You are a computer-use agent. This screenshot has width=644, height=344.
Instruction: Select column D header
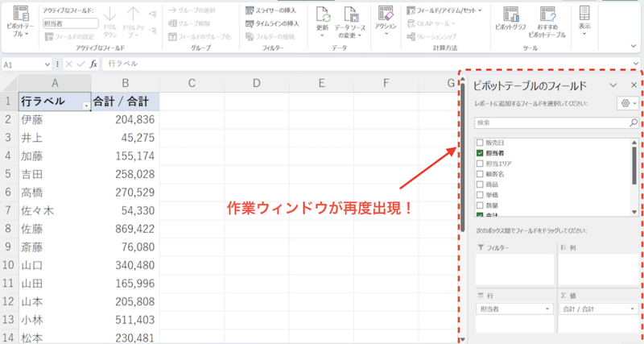(x=257, y=84)
